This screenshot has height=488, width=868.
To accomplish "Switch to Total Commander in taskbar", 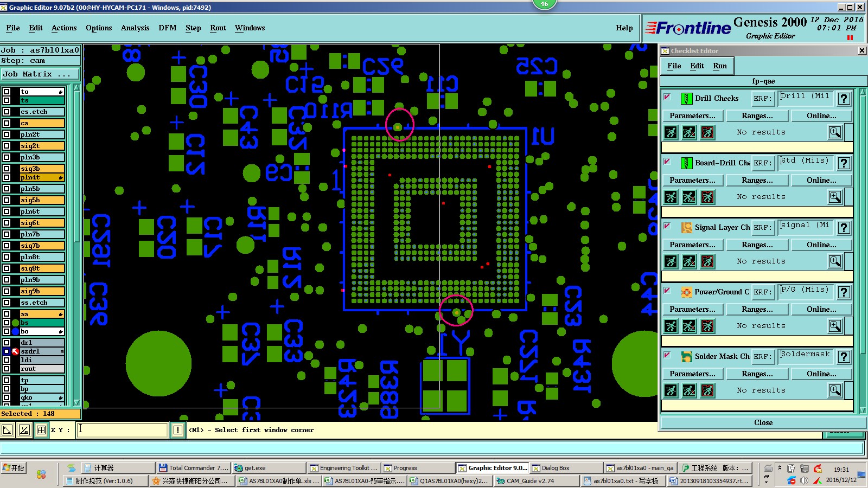I will (x=193, y=468).
